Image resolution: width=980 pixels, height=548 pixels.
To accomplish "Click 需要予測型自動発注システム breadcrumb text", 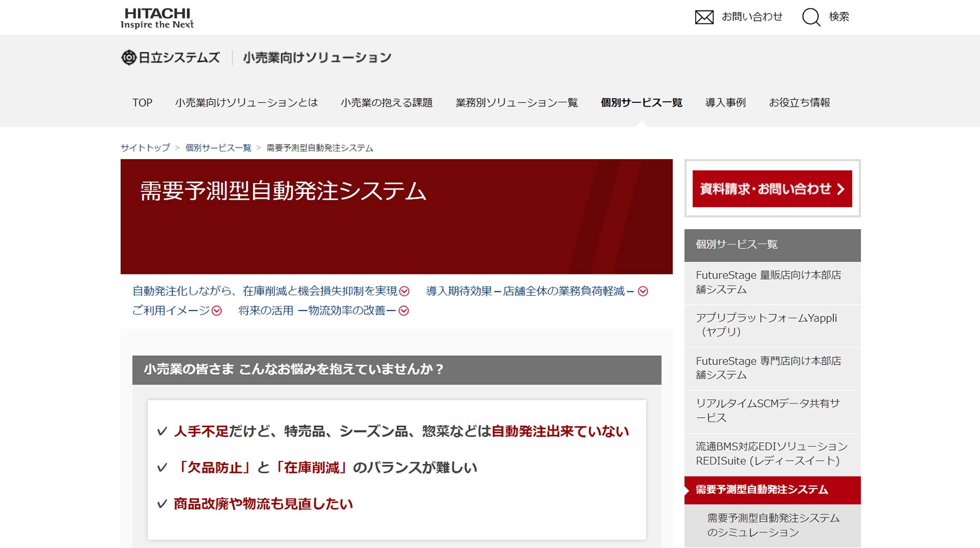I will click(x=320, y=148).
